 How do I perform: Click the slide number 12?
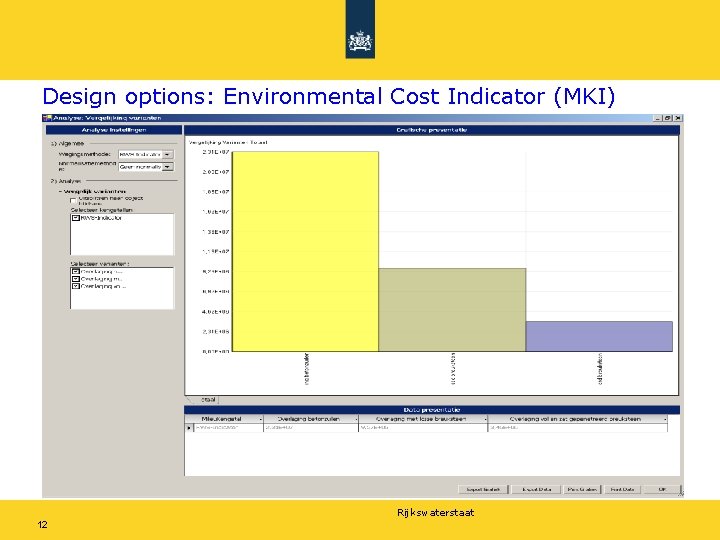(43, 525)
